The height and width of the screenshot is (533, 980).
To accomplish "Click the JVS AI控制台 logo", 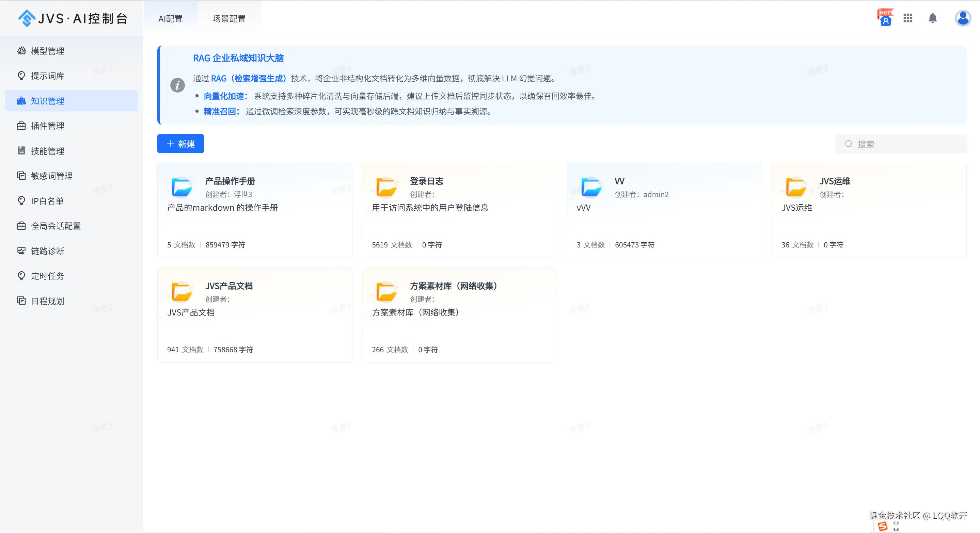I will pyautogui.click(x=72, y=18).
